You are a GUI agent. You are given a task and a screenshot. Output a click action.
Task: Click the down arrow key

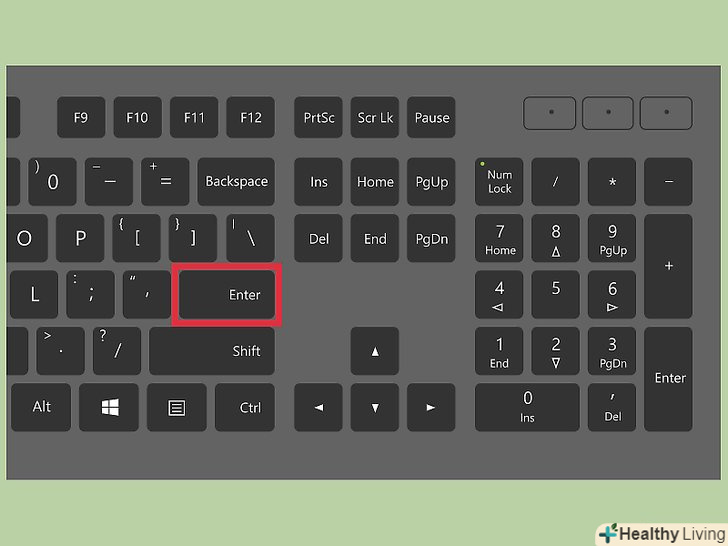coord(375,407)
